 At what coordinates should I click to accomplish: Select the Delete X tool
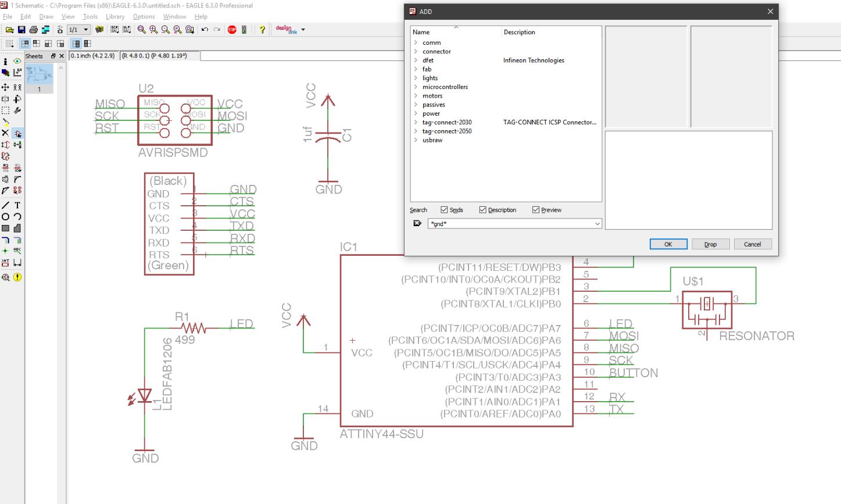pos(5,133)
